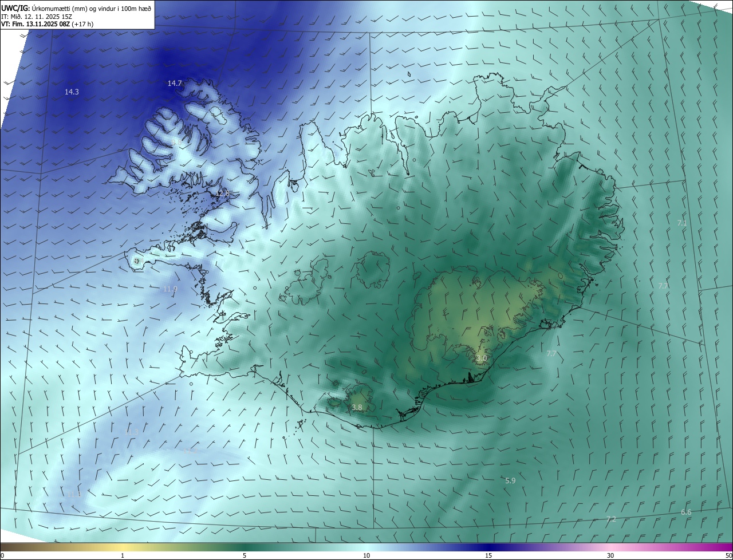
Task: Click the 12.8 value in the Westfjords
Action: coord(222,194)
